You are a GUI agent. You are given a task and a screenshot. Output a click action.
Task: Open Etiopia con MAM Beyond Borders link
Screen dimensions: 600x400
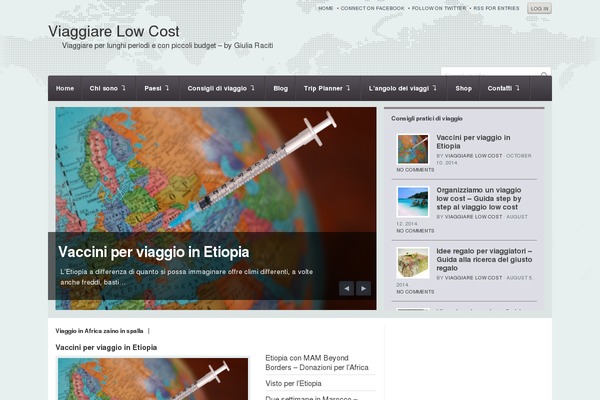tap(317, 362)
